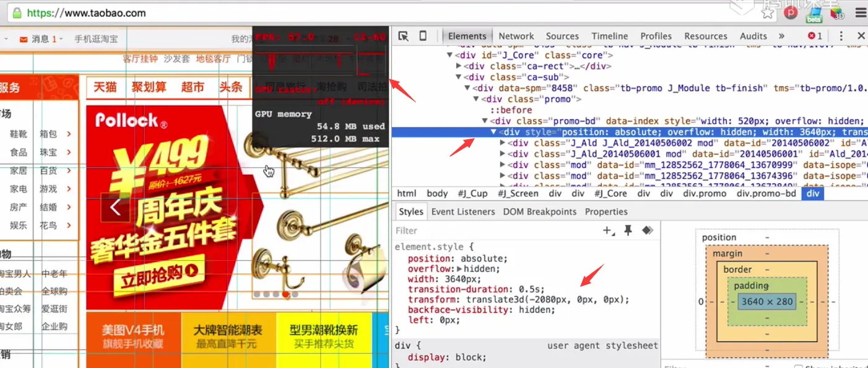Viewport: 868px width, 368px height.
Task: Collapse the div class ca-sub node
Action: 459,77
